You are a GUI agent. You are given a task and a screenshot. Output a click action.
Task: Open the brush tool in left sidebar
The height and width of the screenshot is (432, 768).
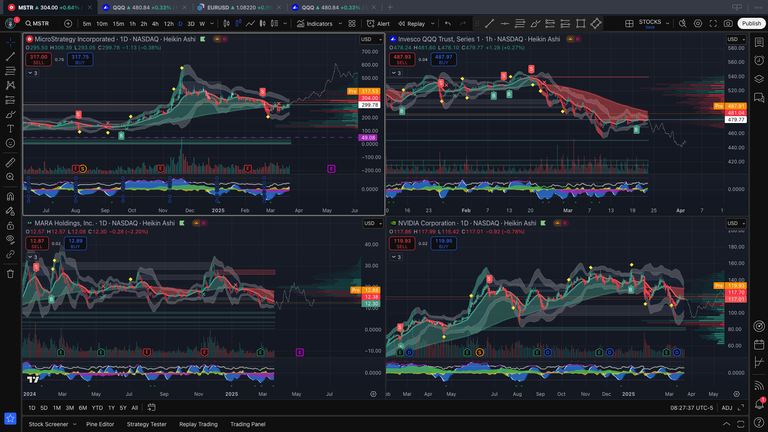pos(10,115)
